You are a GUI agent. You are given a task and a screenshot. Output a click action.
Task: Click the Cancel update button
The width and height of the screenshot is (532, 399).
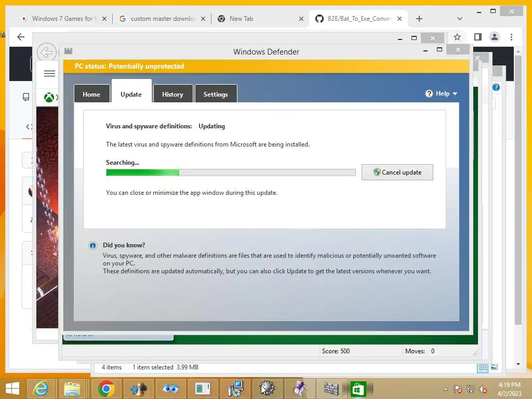pos(397,172)
